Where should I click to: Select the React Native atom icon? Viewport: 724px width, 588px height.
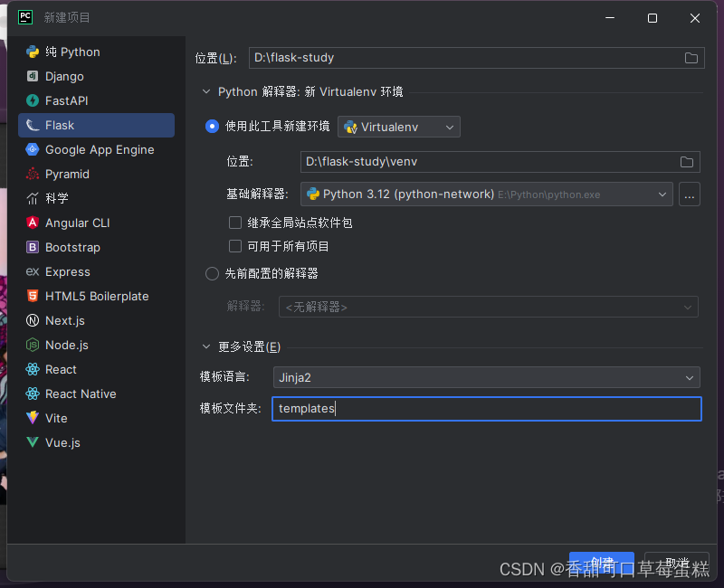click(x=33, y=394)
